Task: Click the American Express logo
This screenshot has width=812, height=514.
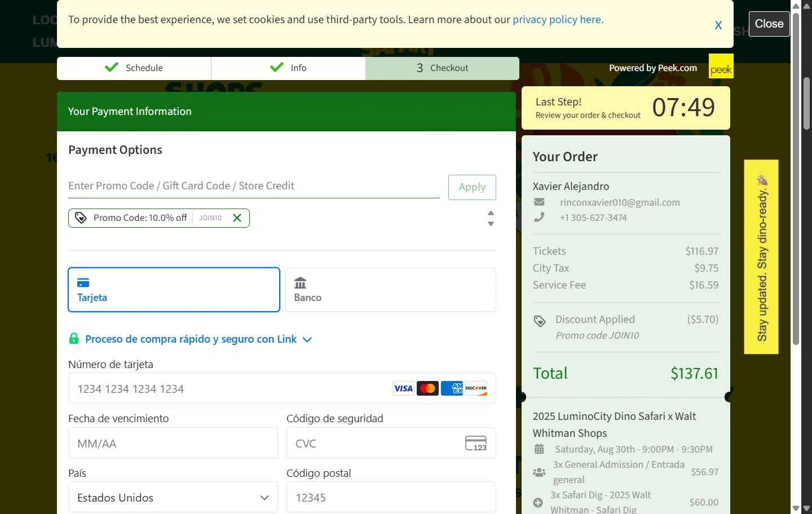Action: [x=452, y=388]
